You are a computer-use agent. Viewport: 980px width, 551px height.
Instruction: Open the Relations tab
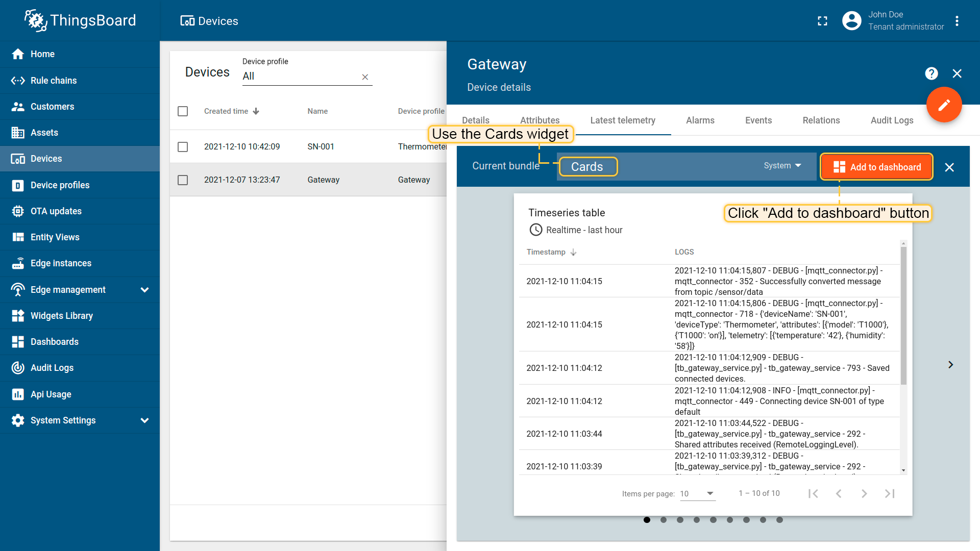click(821, 120)
